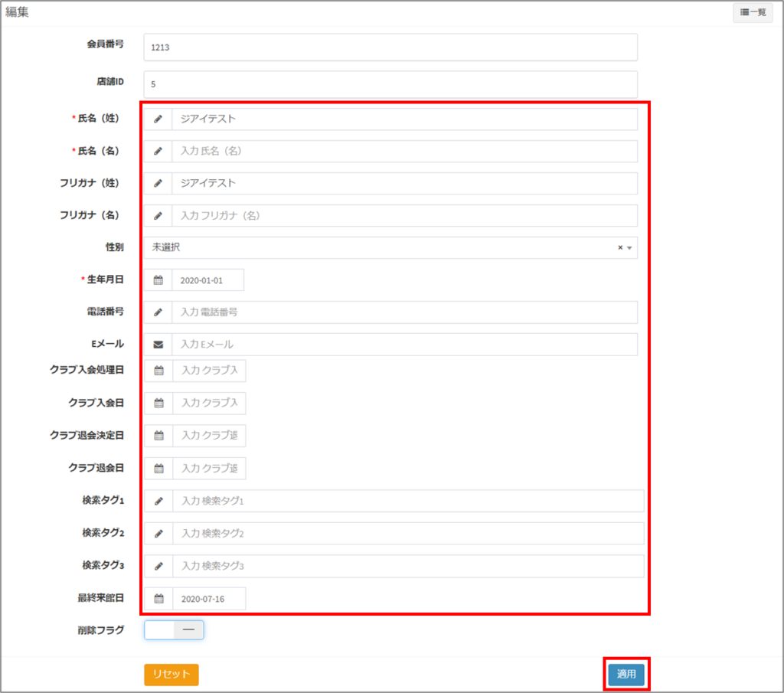Click calendar icon for クラブ入会処理日
784x693 pixels.
(158, 371)
